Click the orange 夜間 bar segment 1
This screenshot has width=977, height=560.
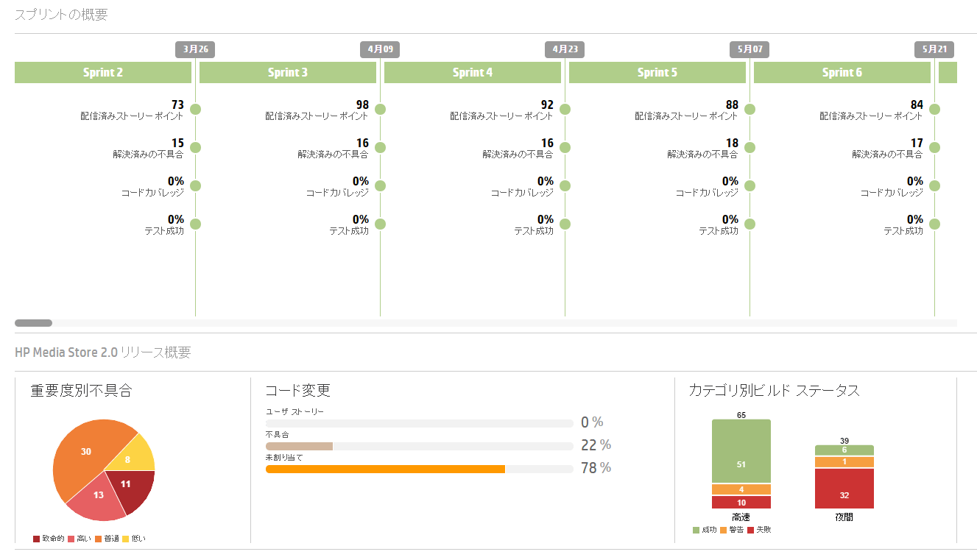click(x=844, y=461)
